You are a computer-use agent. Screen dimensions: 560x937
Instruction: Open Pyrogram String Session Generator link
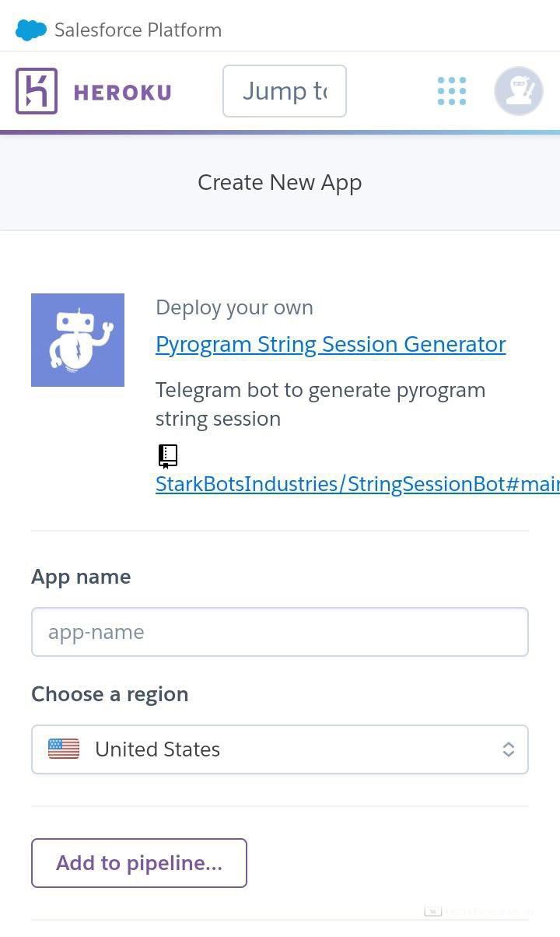pos(331,344)
